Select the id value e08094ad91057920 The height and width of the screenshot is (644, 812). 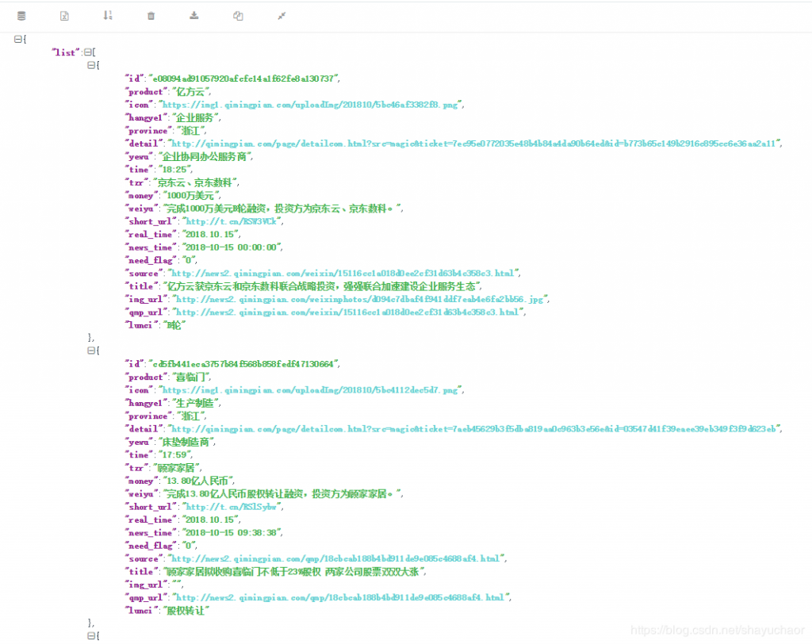point(243,79)
